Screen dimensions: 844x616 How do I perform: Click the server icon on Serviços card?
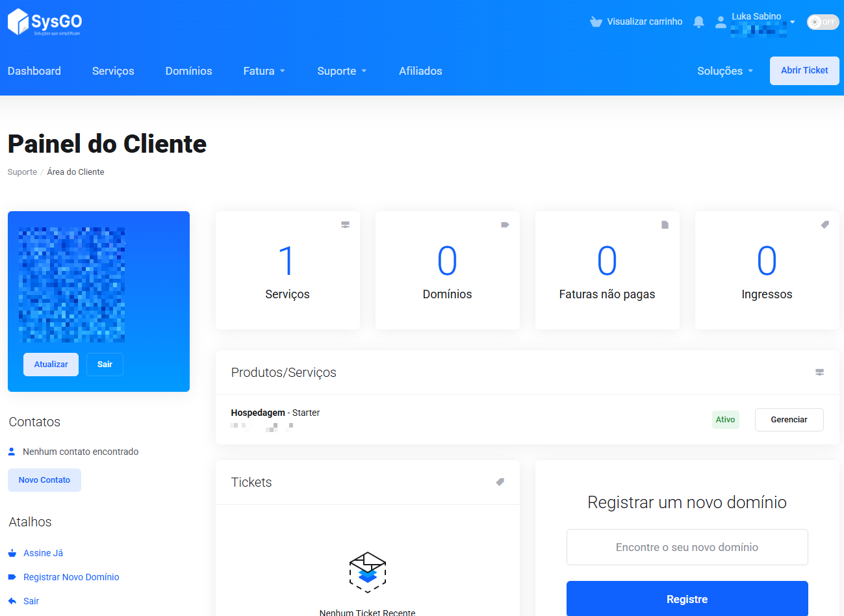point(346,225)
